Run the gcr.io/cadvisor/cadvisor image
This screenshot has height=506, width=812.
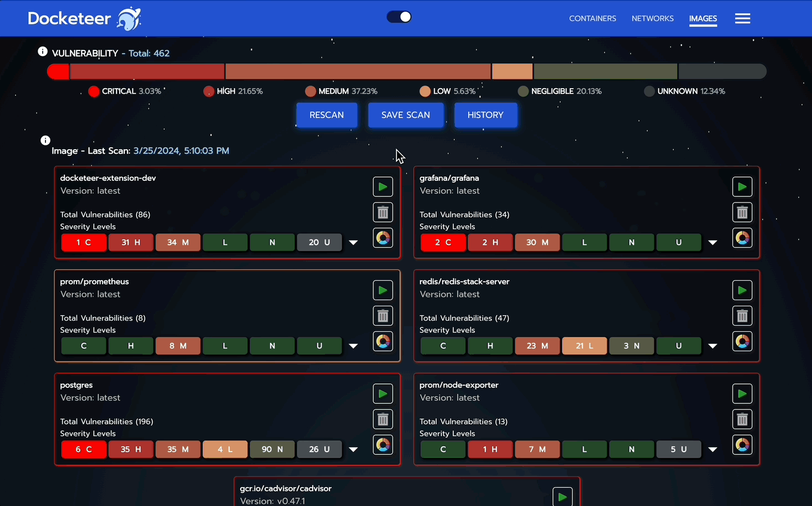coord(562,497)
